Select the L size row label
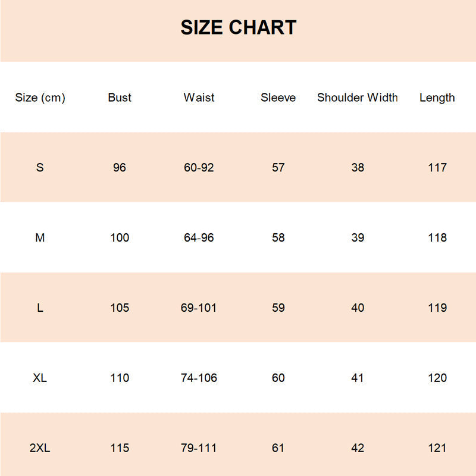Screen dimensions: 476x476 pos(40,308)
